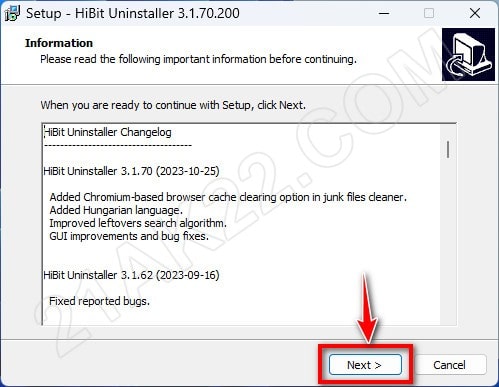Click the 'Added Hungarian language.' line
Screen dimensions: 499x387
pyautogui.click(x=116, y=210)
